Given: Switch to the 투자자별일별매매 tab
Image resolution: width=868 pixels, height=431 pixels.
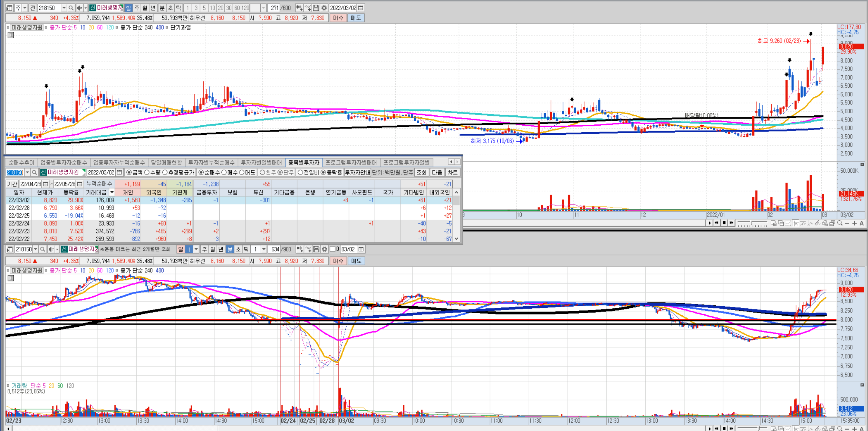Looking at the screenshot, I should point(261,162).
